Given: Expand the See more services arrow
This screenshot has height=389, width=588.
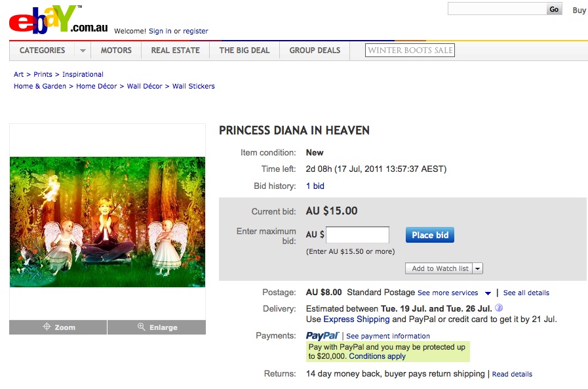Looking at the screenshot, I should click(x=488, y=293).
